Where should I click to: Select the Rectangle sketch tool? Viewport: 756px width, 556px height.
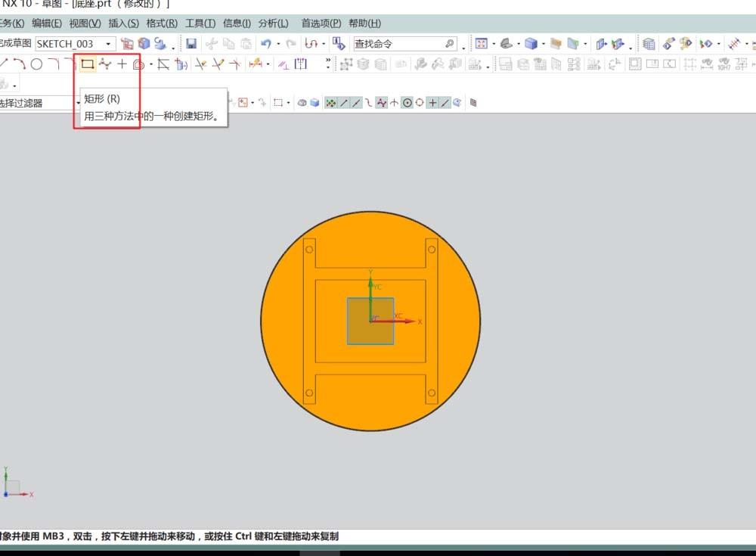click(x=87, y=64)
